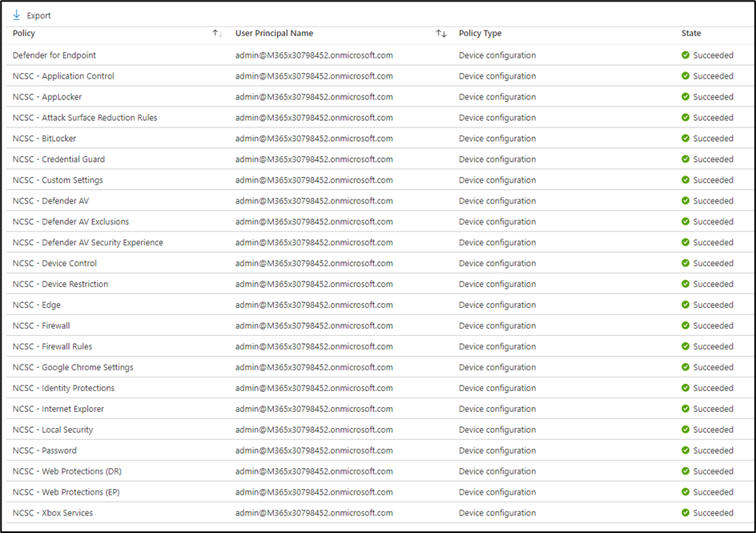Sort by User Principal Name arrows
The height and width of the screenshot is (533, 756).
click(x=441, y=34)
